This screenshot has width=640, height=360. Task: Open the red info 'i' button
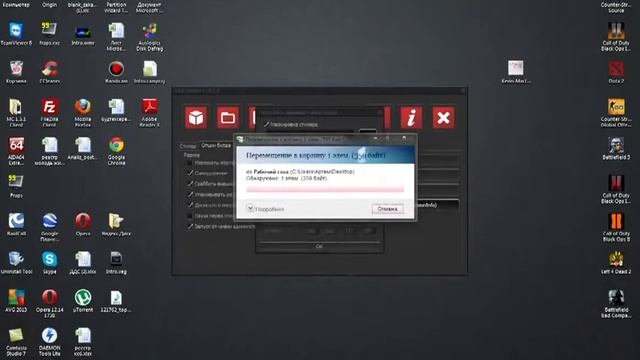(x=411, y=118)
